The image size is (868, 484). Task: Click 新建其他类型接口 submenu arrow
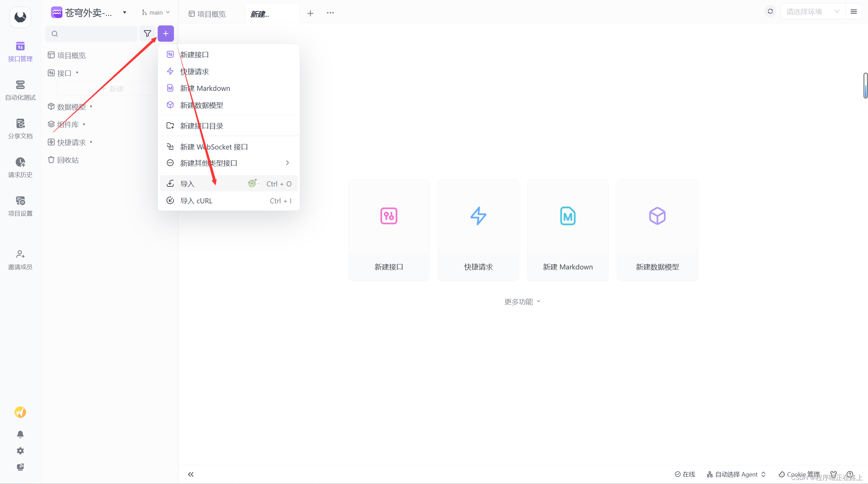pos(287,163)
